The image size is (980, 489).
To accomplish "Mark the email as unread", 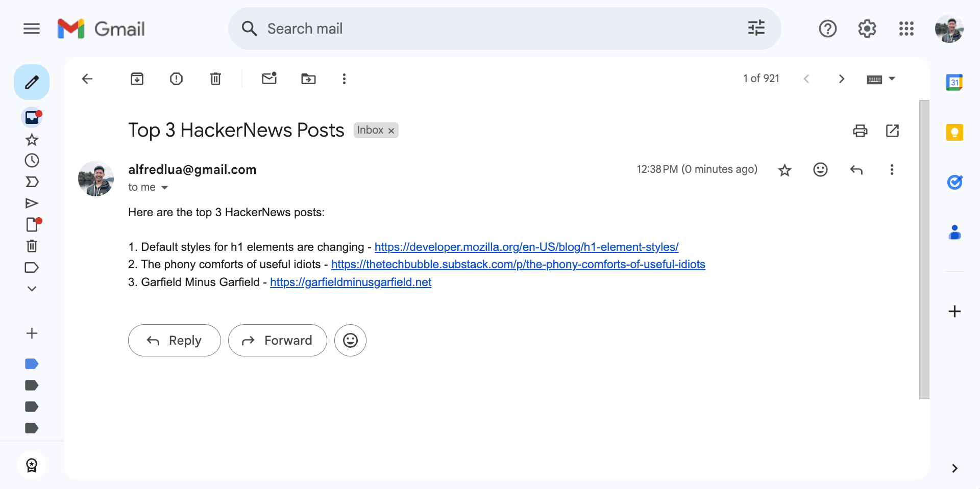I will [x=269, y=78].
